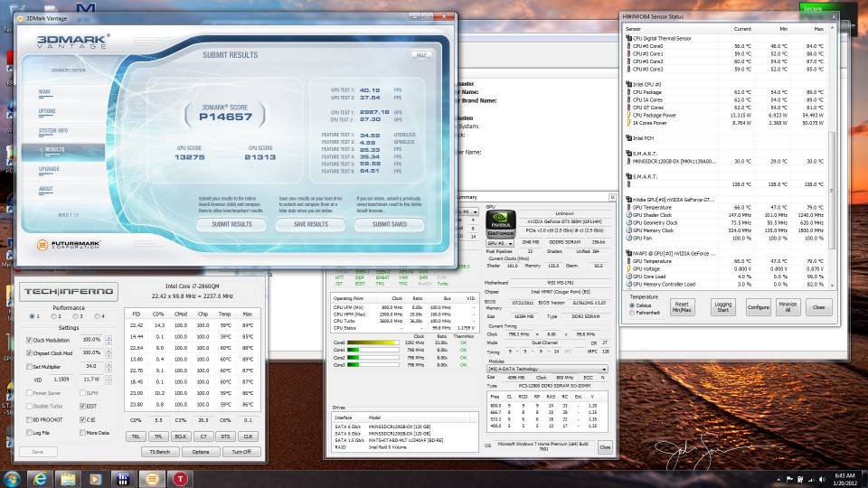Viewport: 868px width, 488px height.
Task: Click the Futuremark logo in 3DMark window
Action: [x=67, y=245]
